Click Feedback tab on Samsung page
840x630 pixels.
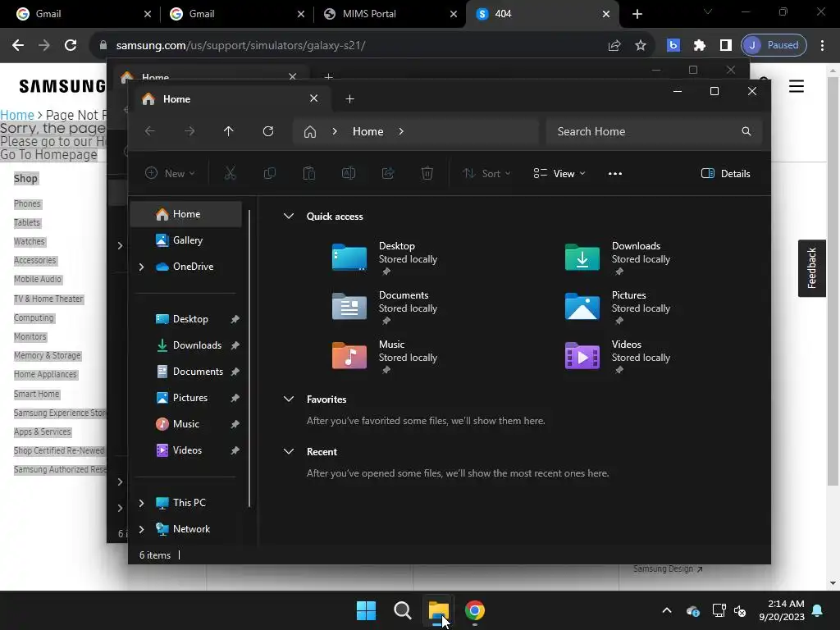click(x=811, y=268)
